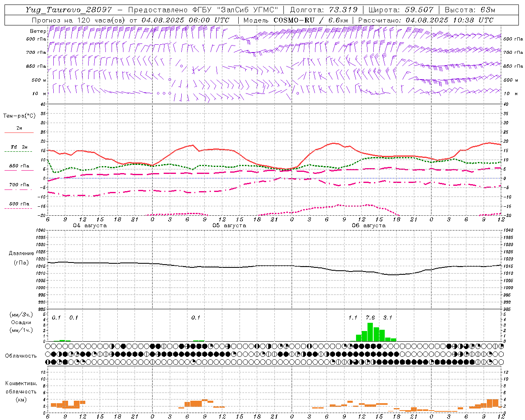525x420 pixels.
Task: Click the 7.6 precipitation total value
Action: [x=370, y=317]
